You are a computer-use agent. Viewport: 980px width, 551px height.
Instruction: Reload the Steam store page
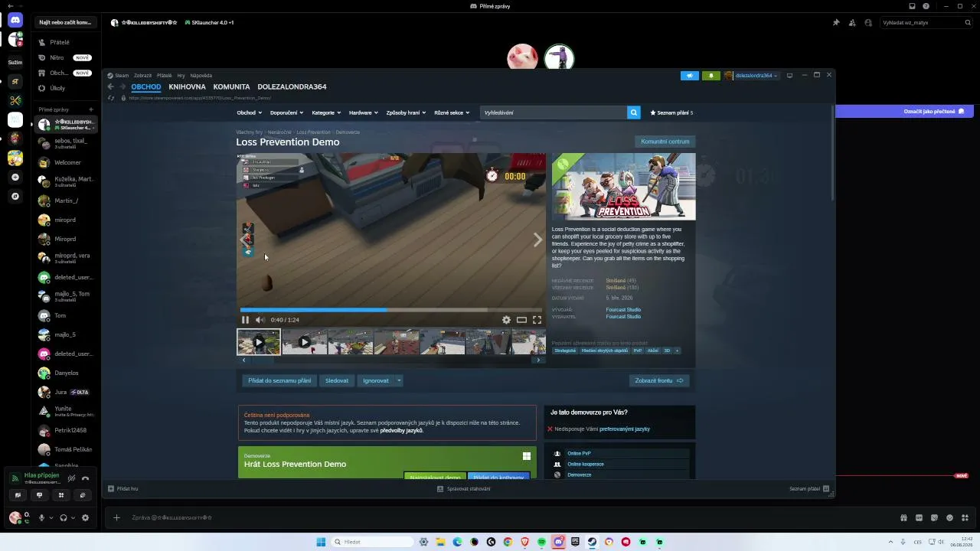point(112,98)
